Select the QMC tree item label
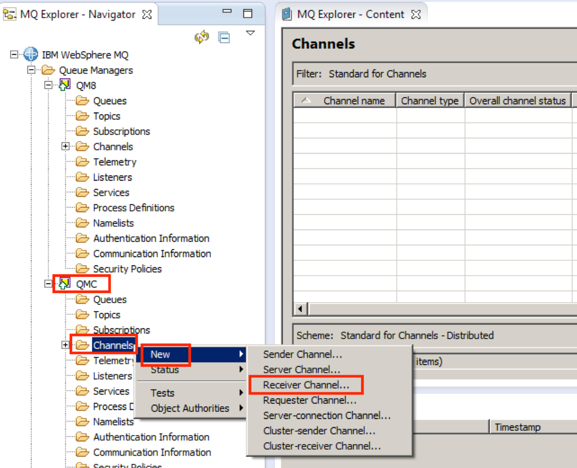 86,284
